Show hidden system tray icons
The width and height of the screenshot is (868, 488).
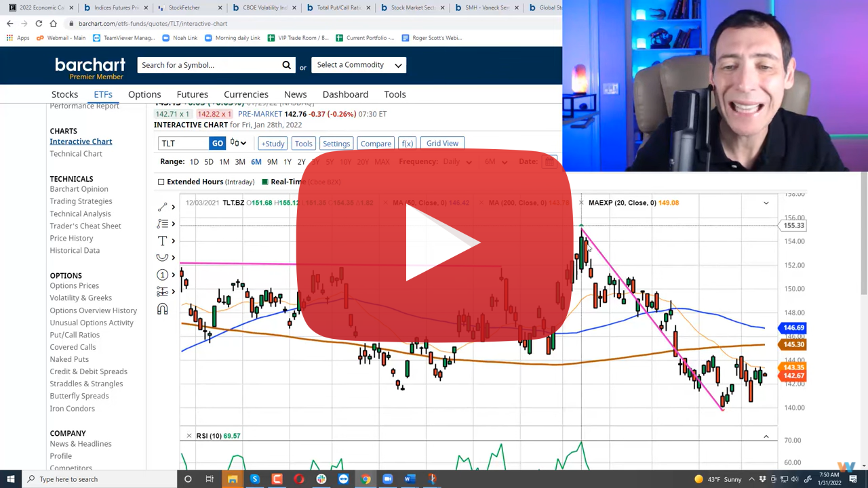752,479
